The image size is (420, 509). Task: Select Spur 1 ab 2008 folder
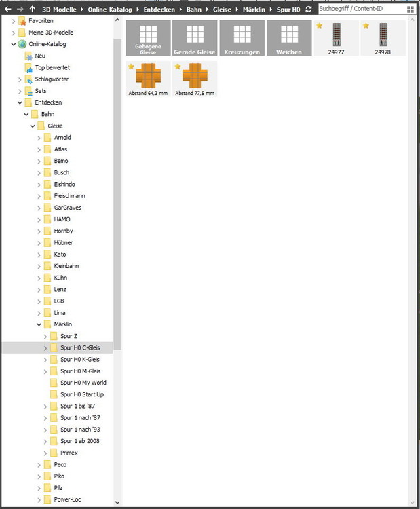click(x=80, y=441)
